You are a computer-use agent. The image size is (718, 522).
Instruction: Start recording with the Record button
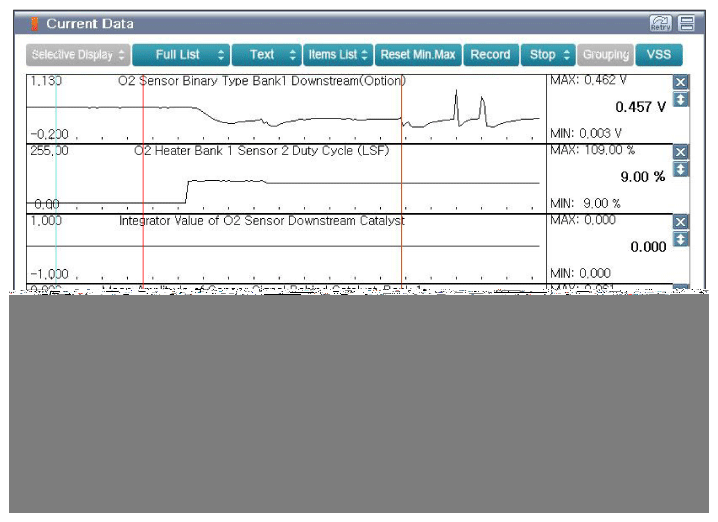pos(490,55)
